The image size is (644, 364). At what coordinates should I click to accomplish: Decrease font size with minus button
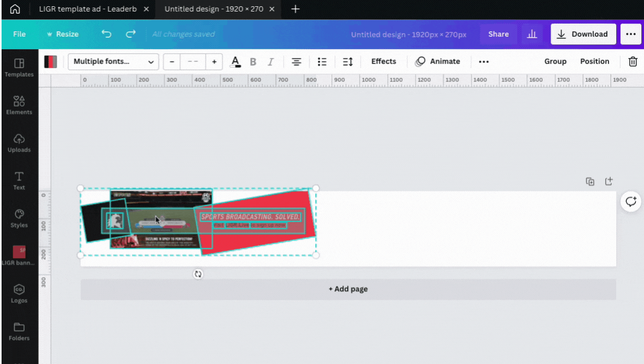coord(171,62)
